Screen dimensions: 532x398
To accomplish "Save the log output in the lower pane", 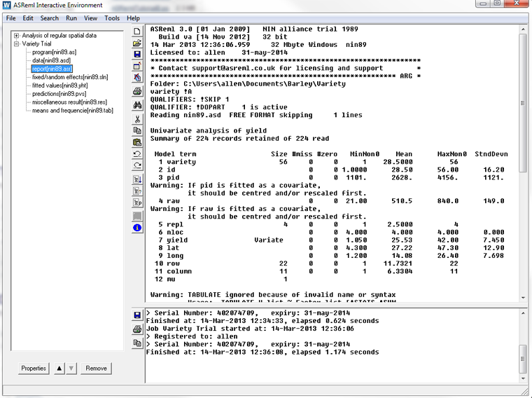I will [x=137, y=316].
